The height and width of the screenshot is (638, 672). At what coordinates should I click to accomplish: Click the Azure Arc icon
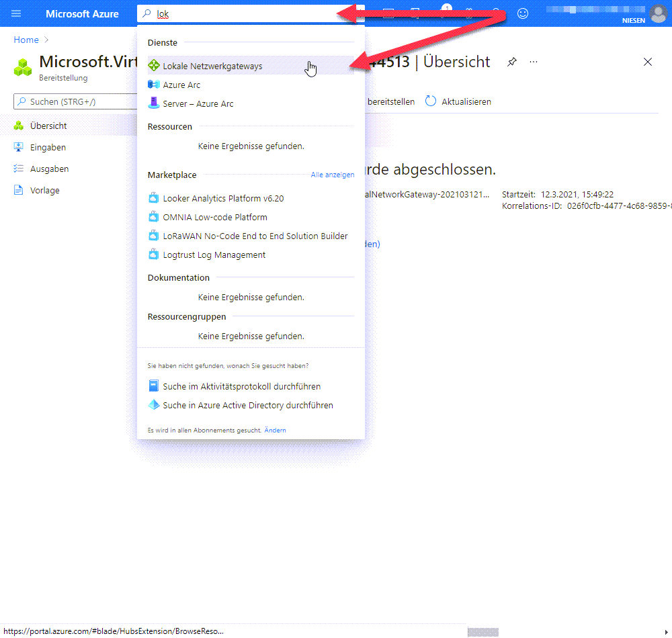click(153, 85)
